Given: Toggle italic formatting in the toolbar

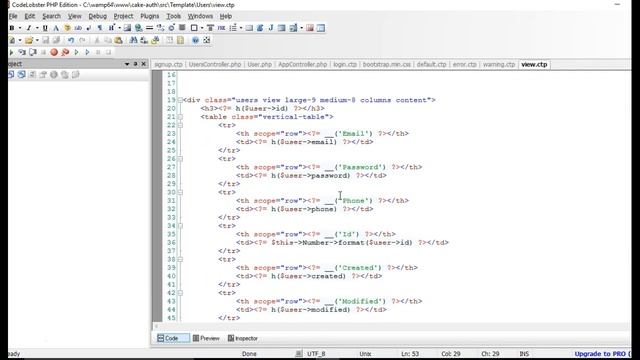Looking at the screenshot, I should coord(29,28).
